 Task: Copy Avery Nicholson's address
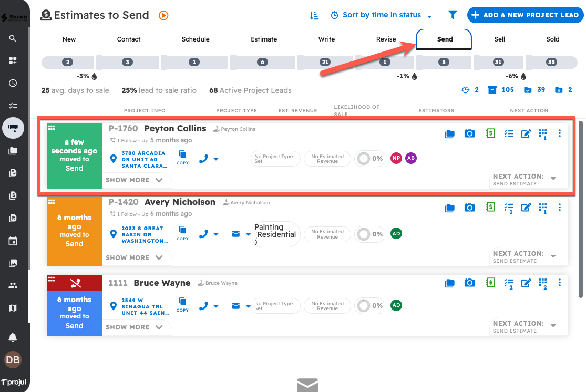pyautogui.click(x=182, y=232)
